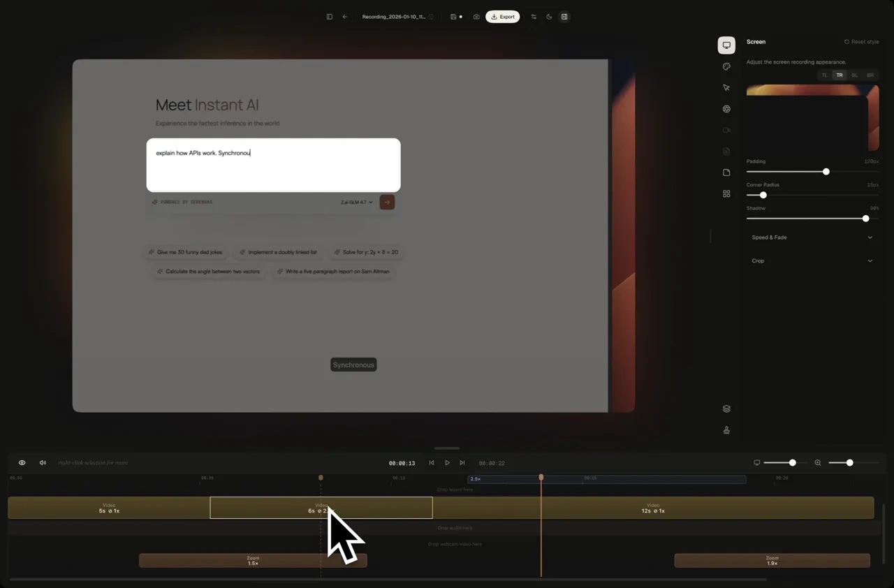Toggle the left sidebar panel icon
The height and width of the screenshot is (588, 894).
coord(330,17)
